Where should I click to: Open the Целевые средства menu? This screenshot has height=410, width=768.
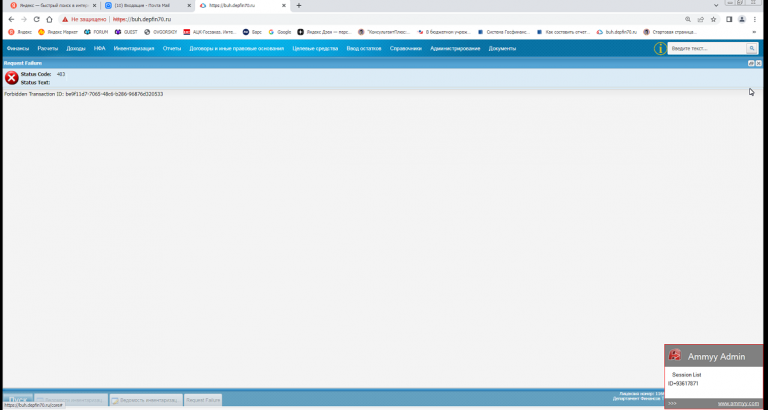tap(315, 48)
